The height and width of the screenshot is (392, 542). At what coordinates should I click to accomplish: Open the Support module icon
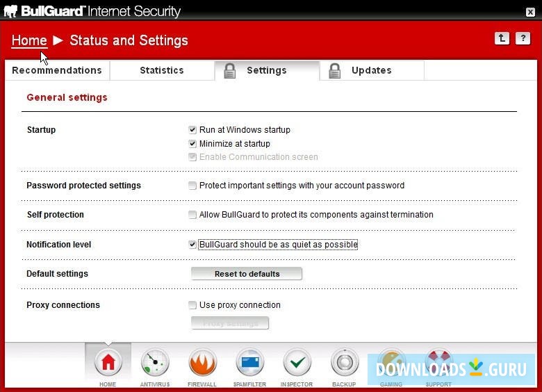pyautogui.click(x=438, y=361)
